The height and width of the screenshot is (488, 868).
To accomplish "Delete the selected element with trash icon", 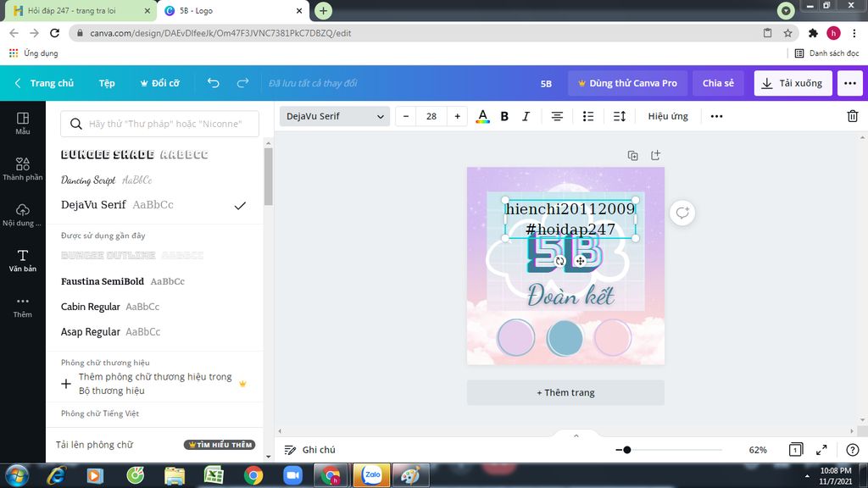I will tap(853, 116).
